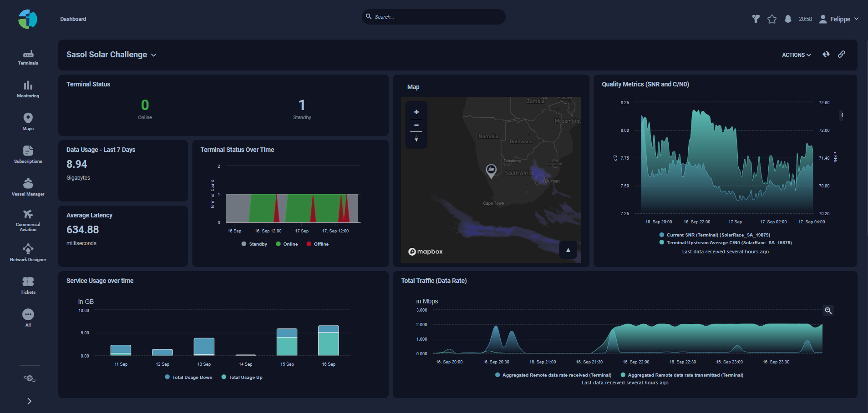The width and height of the screenshot is (868, 413).
Task: Open the Vessel Manager section
Action: coord(28,186)
